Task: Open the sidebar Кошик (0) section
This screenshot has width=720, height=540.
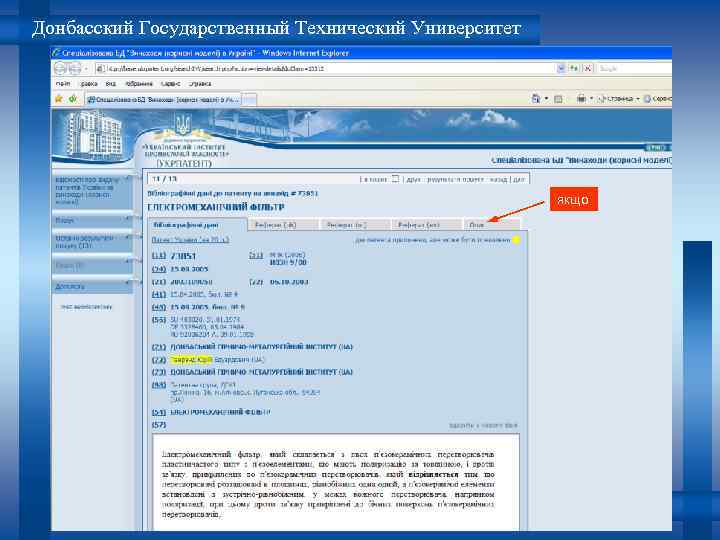Action: pyautogui.click(x=92, y=266)
